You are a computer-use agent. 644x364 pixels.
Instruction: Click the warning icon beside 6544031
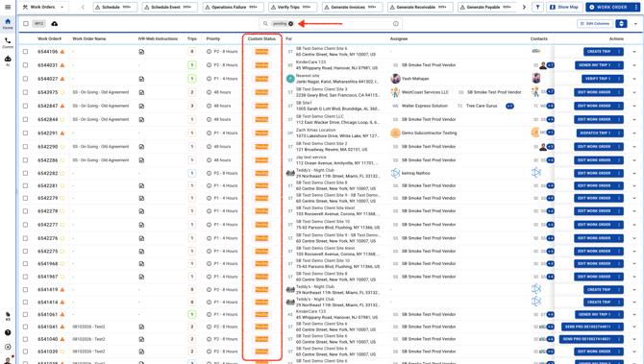coord(62,65)
